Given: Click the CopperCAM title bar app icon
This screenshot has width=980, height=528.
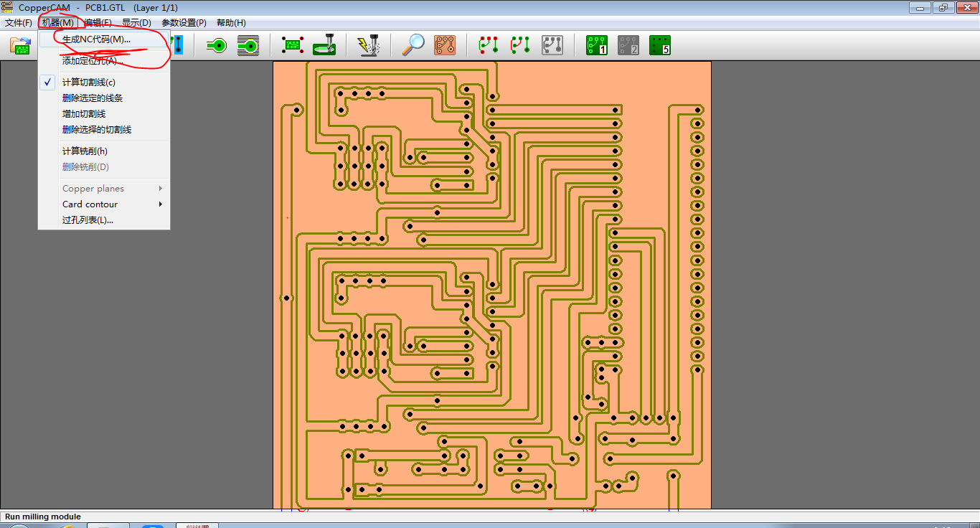Looking at the screenshot, I should [x=8, y=7].
